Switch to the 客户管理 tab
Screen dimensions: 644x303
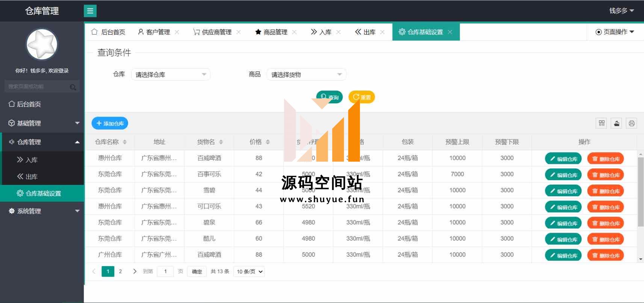[x=154, y=32]
